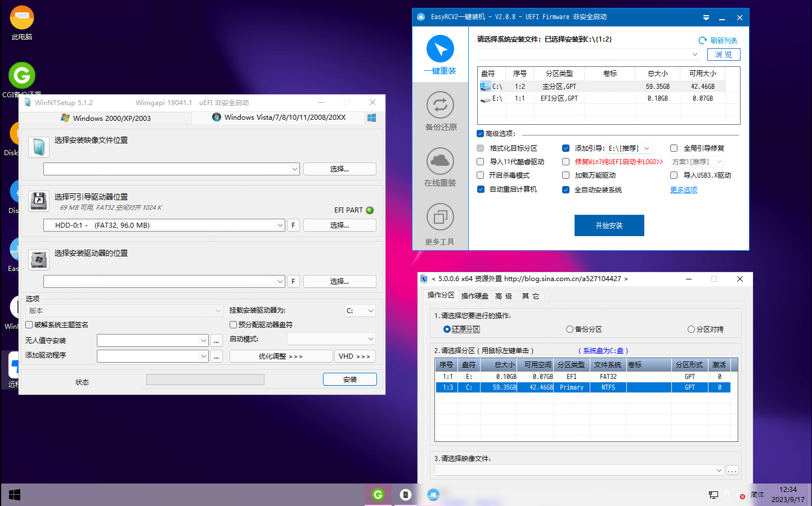Click the ... button next to 添加驱动程序
812x506 pixels.
point(217,356)
